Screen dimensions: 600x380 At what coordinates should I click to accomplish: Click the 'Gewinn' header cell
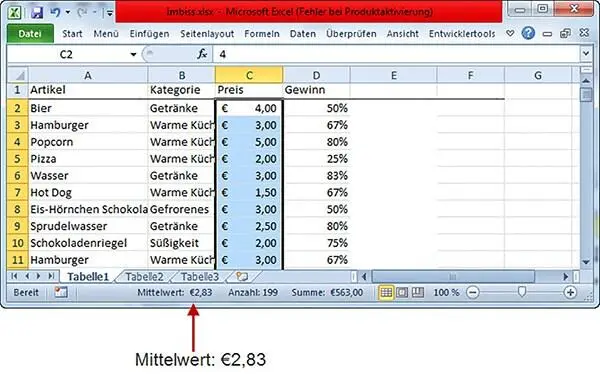pos(316,90)
